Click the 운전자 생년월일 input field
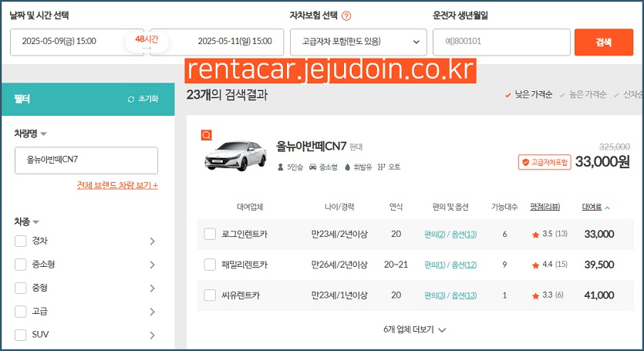The image size is (644, 351). coord(501,42)
